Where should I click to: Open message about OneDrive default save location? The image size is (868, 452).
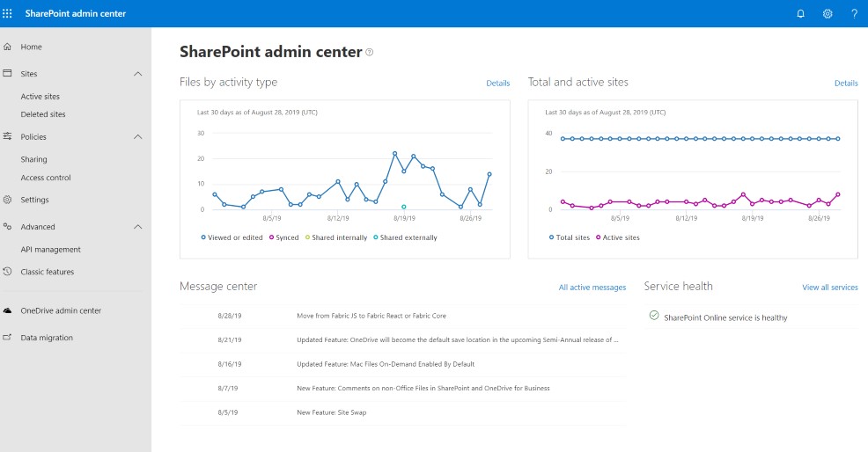point(457,339)
